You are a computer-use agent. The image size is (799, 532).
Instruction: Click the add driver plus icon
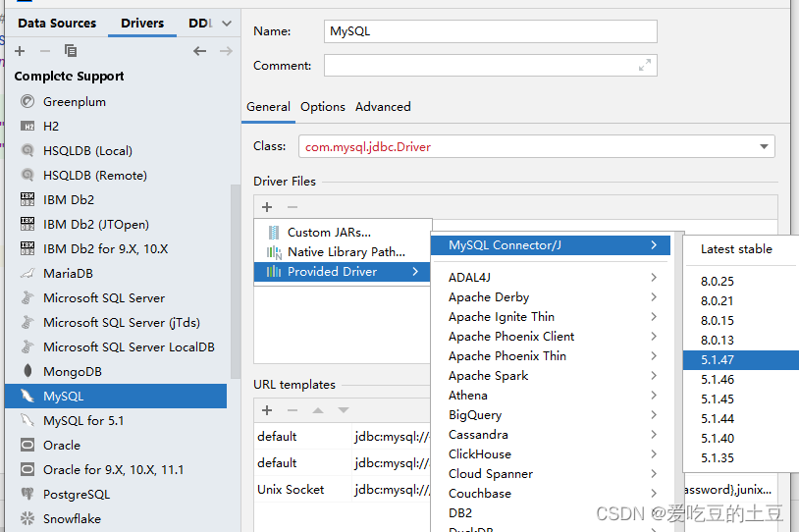click(x=20, y=51)
